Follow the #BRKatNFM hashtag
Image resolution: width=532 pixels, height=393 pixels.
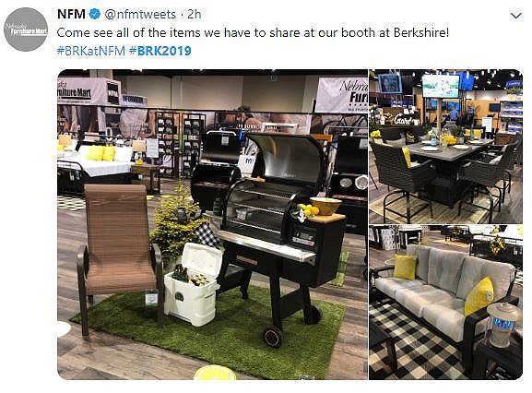91,51
